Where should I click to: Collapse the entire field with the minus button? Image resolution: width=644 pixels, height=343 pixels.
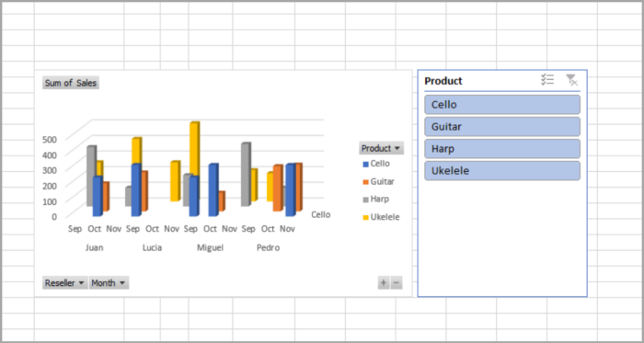tap(397, 282)
